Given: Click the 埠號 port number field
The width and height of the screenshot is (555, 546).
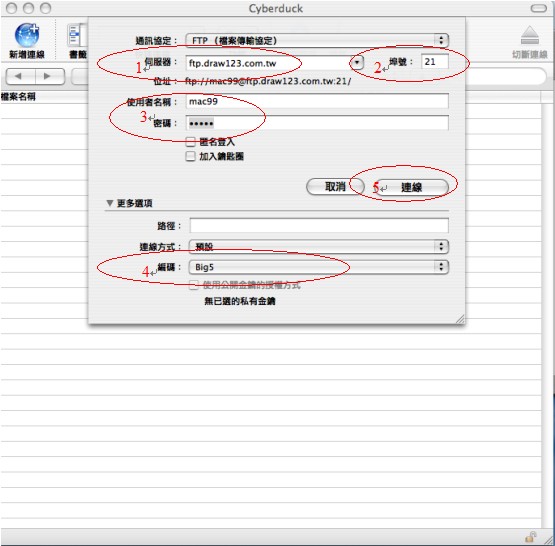Looking at the screenshot, I should (435, 62).
